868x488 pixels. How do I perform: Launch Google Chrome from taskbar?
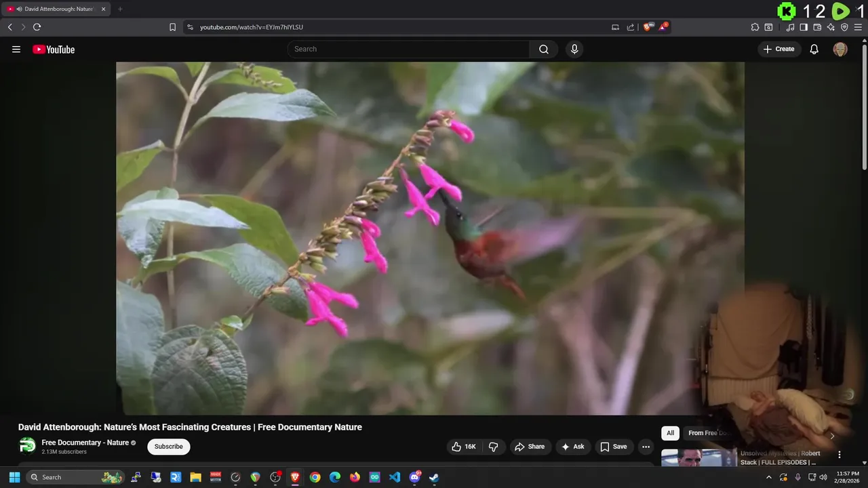(315, 477)
